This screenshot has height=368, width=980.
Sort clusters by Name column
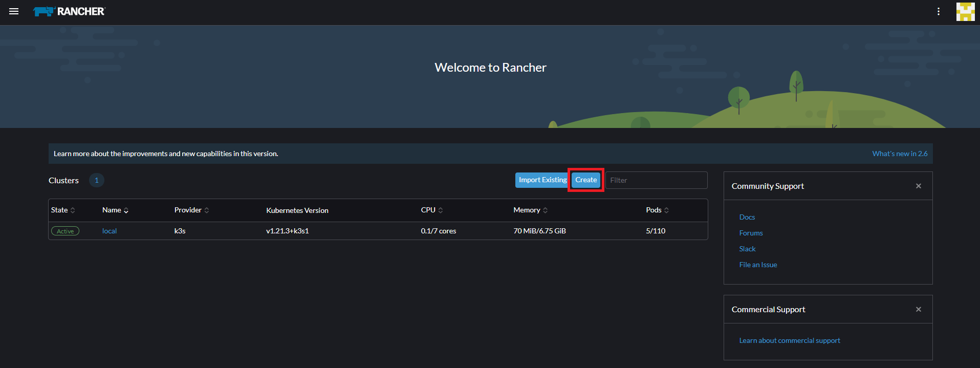[x=115, y=210]
